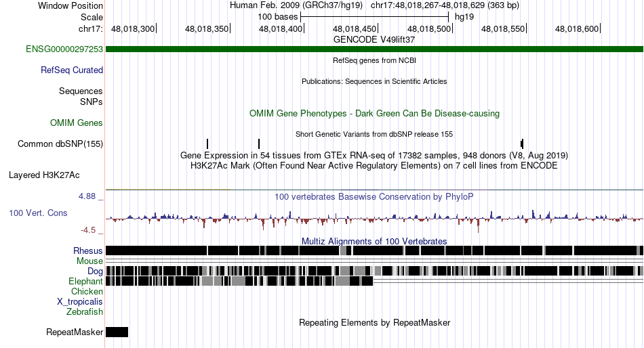Image resolution: width=644 pixels, height=348 pixels.
Task: Click the 4.88 conservation maximum value
Action: point(87,196)
